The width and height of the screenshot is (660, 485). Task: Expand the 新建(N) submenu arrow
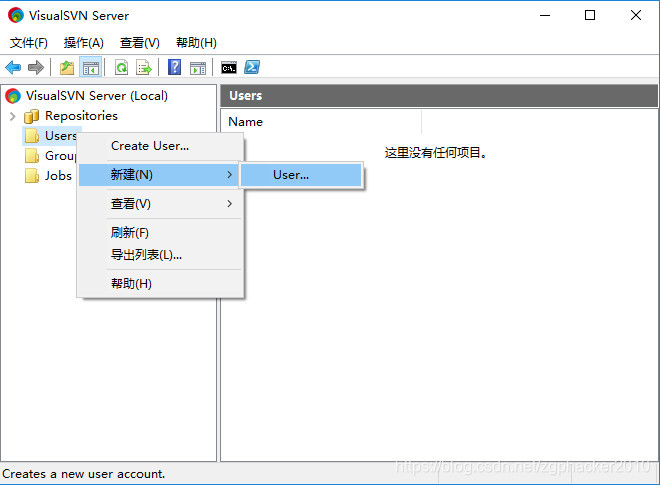point(229,174)
